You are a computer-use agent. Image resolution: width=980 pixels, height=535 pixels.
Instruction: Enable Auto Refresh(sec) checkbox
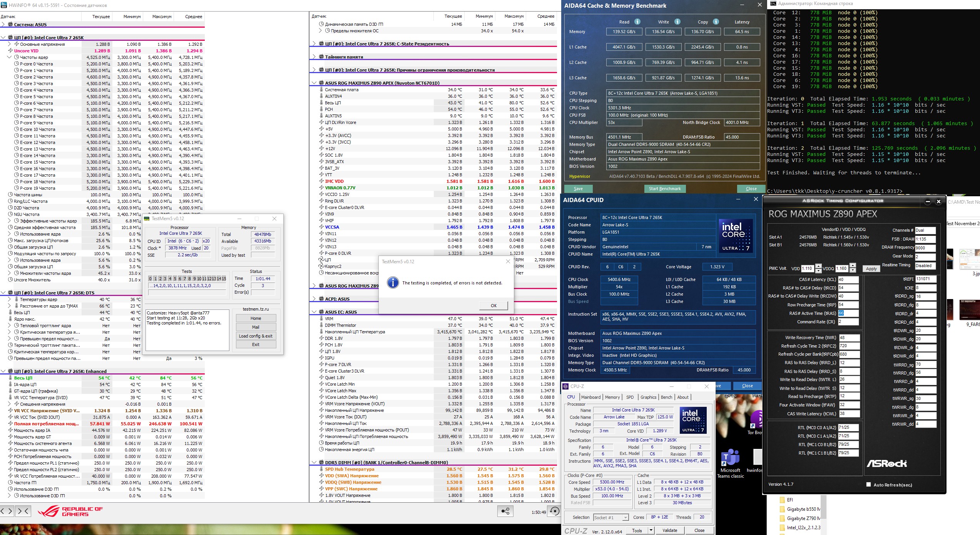click(x=868, y=485)
